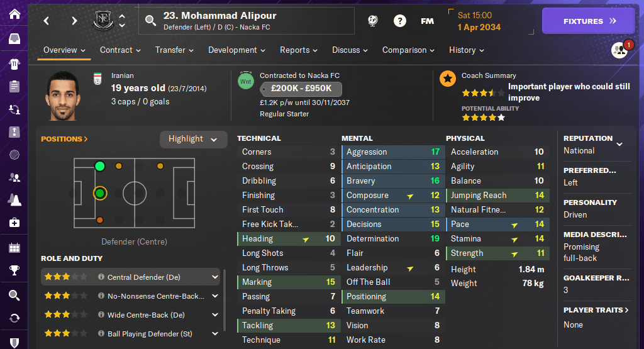
Task: Expand the Reputation chevron
Action: tap(619, 144)
